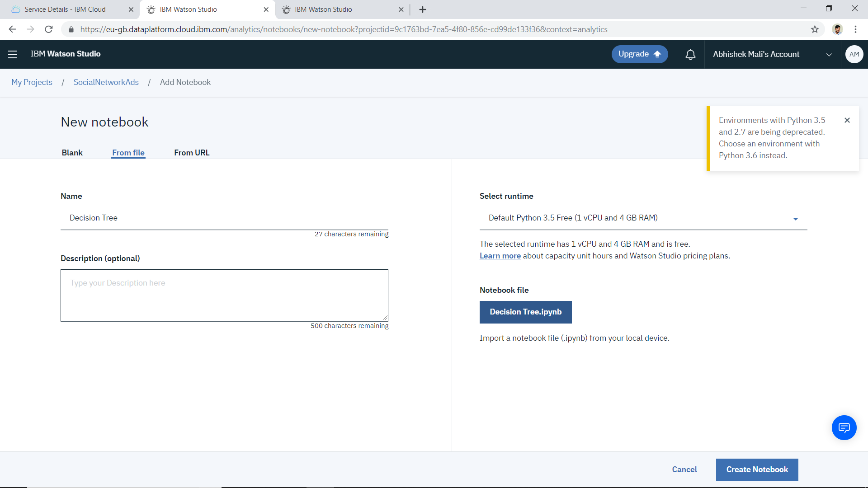The image size is (868, 488).
Task: Open a new browser tab
Action: point(423,9)
